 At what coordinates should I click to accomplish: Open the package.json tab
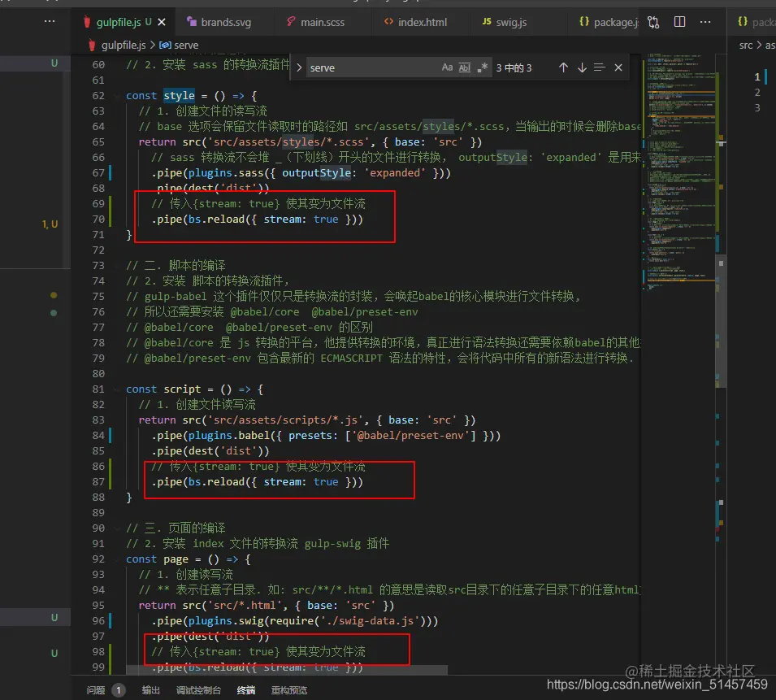[609, 22]
